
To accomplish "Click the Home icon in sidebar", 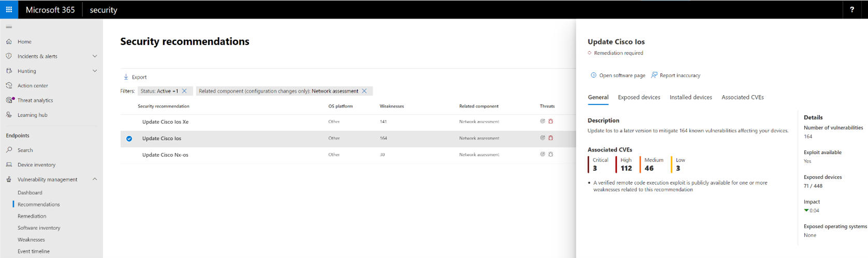I will point(9,41).
